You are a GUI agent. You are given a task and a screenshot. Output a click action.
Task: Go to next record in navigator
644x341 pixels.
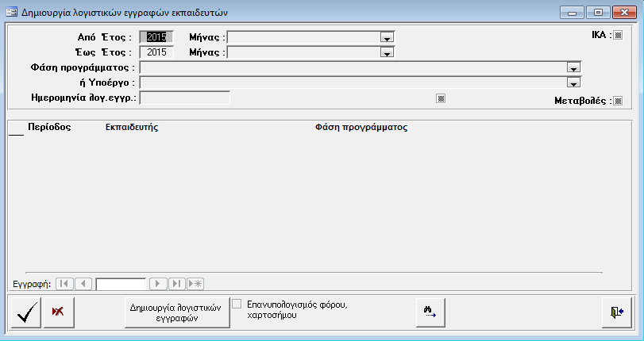click(158, 283)
